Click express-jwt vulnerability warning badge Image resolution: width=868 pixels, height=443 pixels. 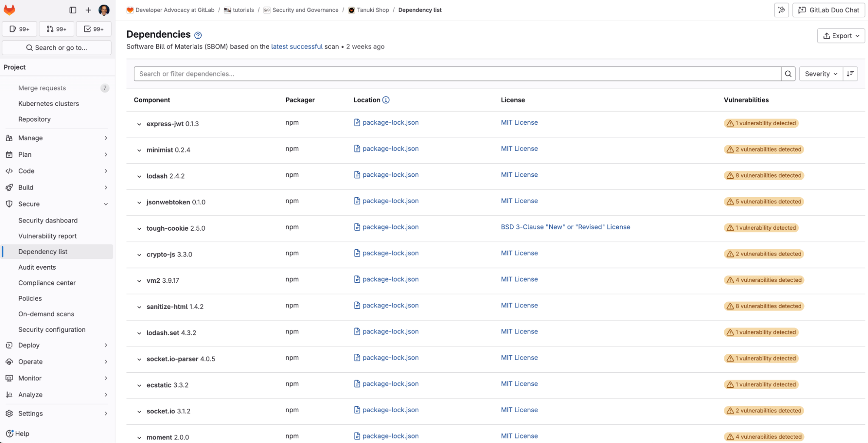click(761, 123)
